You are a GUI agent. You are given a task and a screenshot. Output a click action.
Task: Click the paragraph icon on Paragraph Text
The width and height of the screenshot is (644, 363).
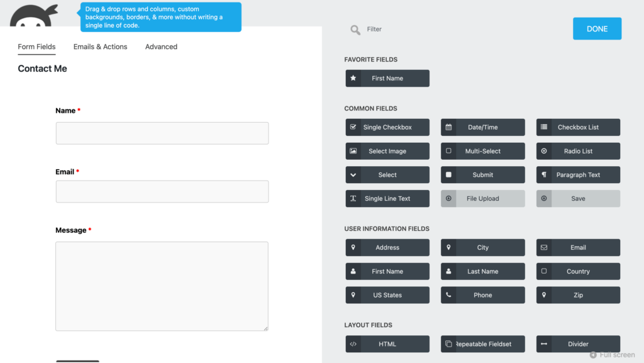(x=544, y=175)
